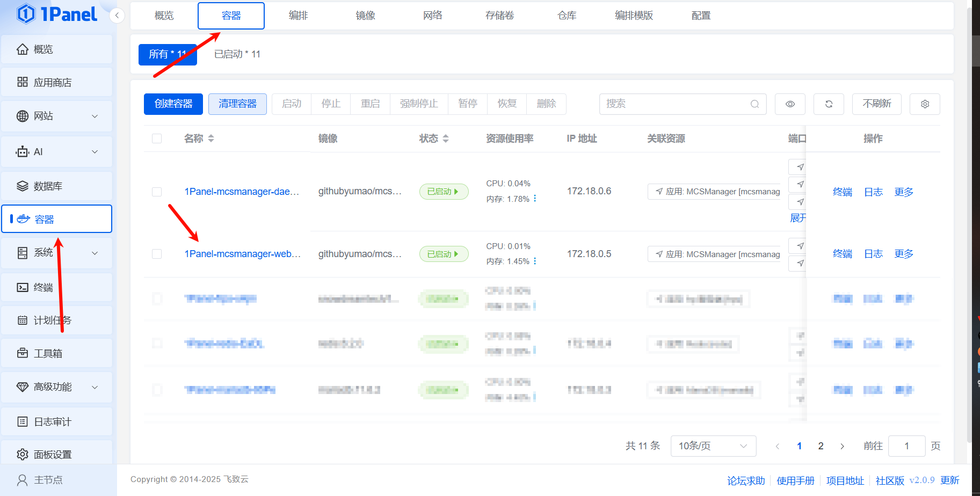The height and width of the screenshot is (496, 980).
Task: Open the 10条/页 page size dropdown
Action: tap(713, 446)
